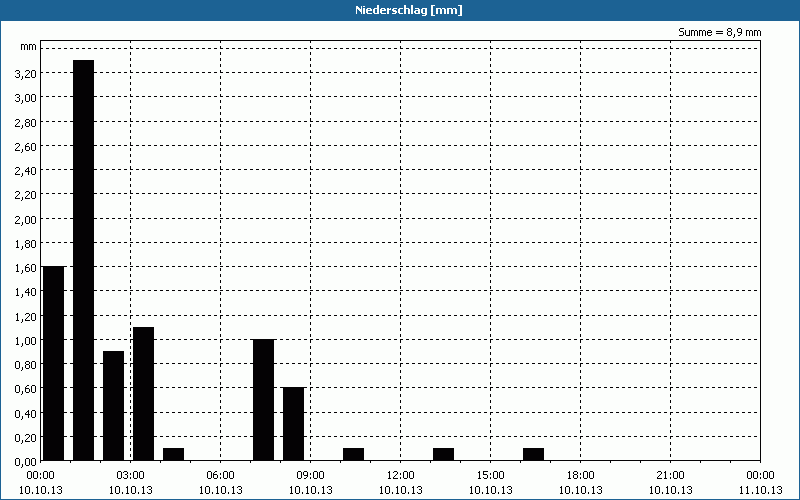Click the 1,60 y-axis label
Image resolution: width=800 pixels, height=500 pixels.
(x=26, y=268)
